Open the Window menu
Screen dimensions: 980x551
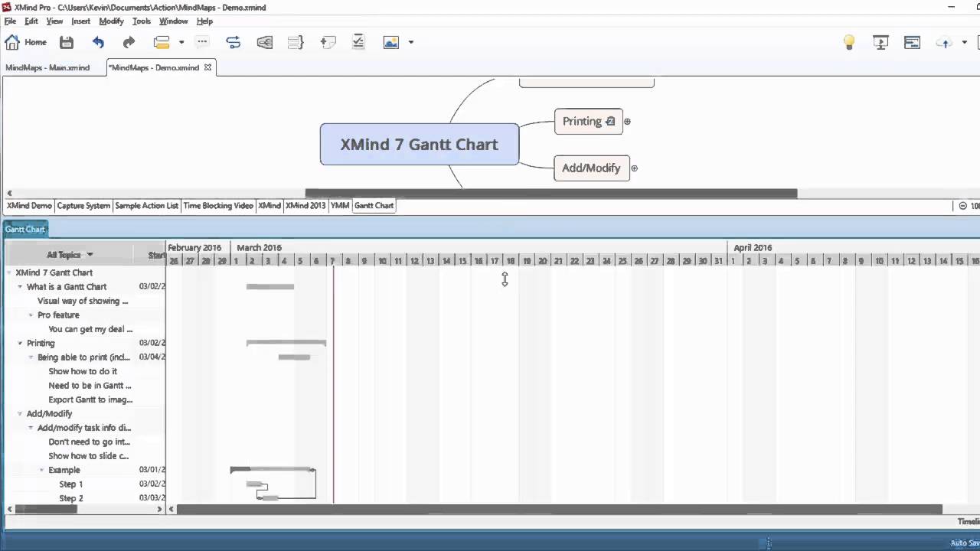point(174,21)
